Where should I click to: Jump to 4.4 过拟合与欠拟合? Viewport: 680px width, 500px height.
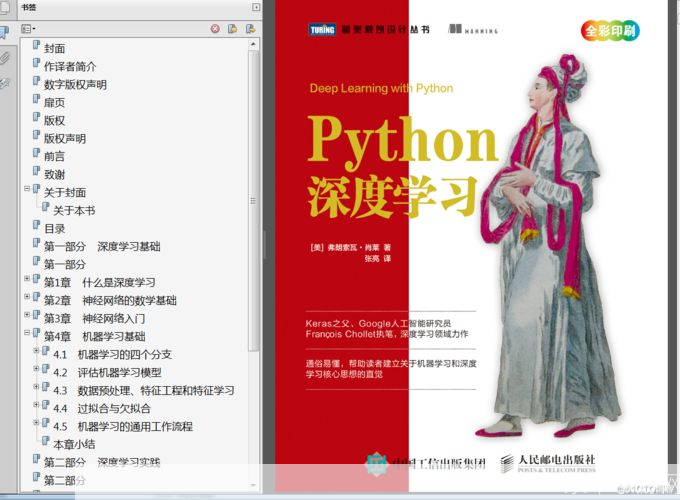pos(101,408)
